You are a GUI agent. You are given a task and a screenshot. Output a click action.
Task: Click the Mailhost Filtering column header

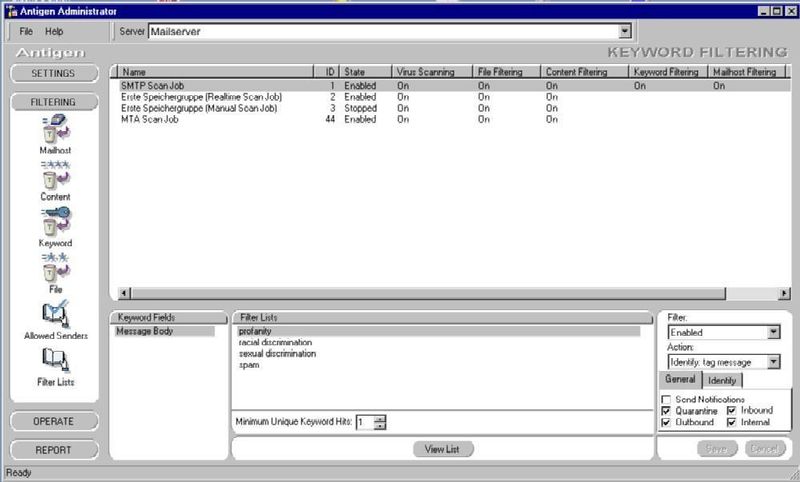tap(748, 72)
